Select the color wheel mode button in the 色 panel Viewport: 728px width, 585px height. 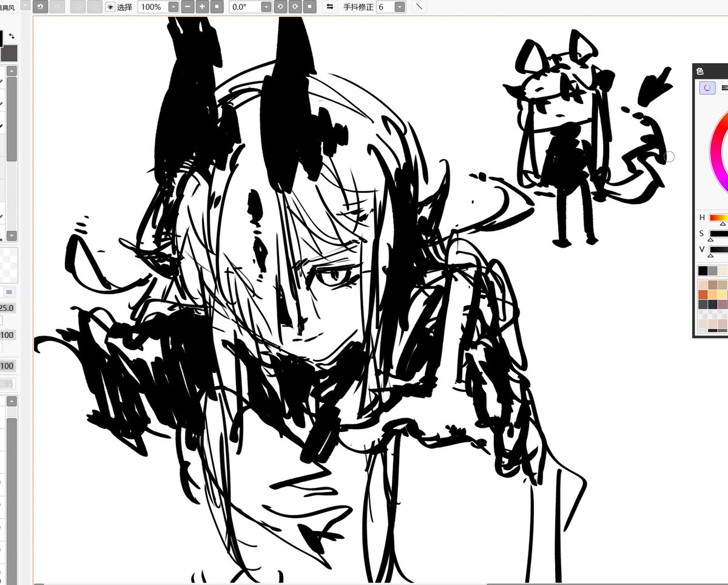pos(707,88)
